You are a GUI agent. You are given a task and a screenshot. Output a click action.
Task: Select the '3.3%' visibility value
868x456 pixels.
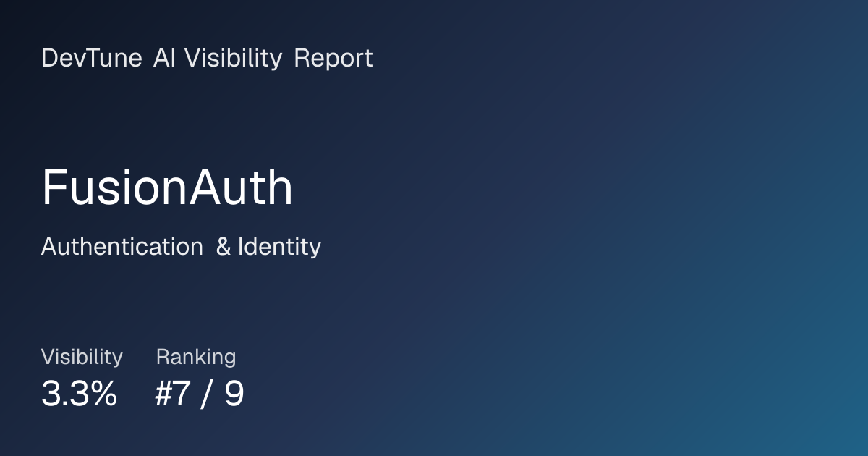(x=79, y=394)
